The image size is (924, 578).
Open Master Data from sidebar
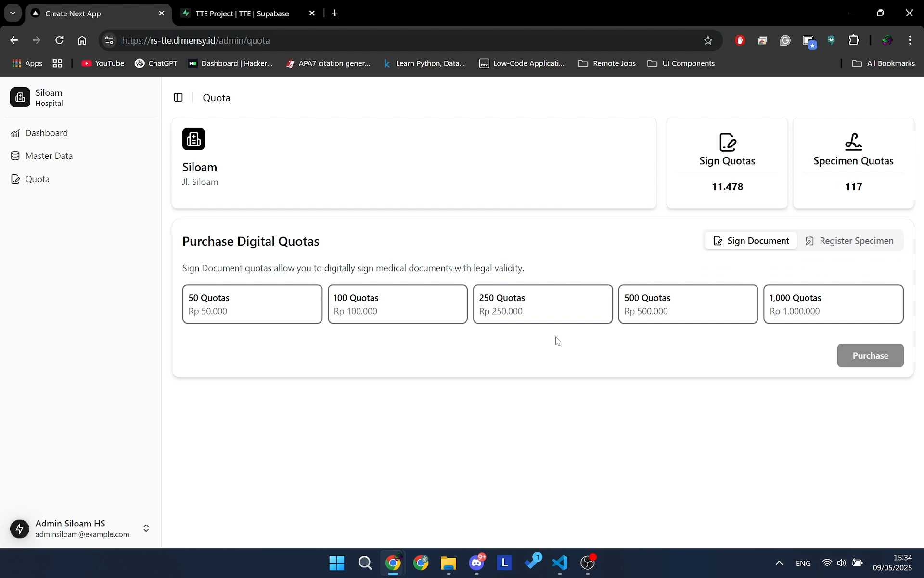click(x=49, y=156)
